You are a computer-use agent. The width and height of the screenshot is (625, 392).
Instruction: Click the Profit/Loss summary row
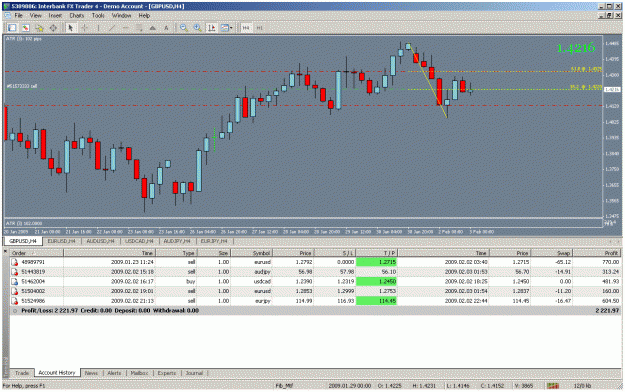315,311
